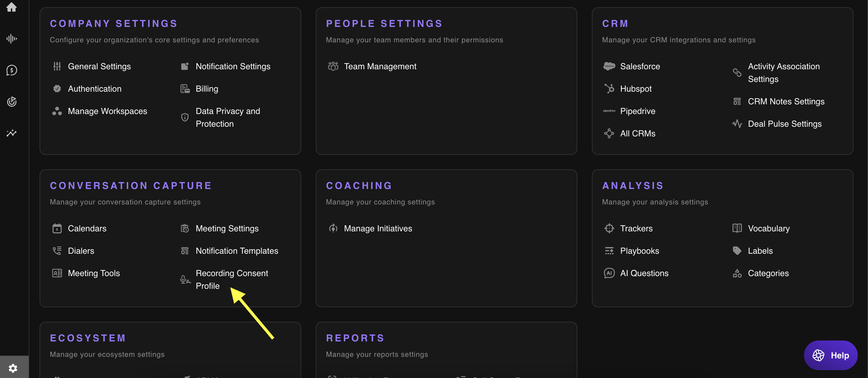Open General Settings

click(x=99, y=67)
